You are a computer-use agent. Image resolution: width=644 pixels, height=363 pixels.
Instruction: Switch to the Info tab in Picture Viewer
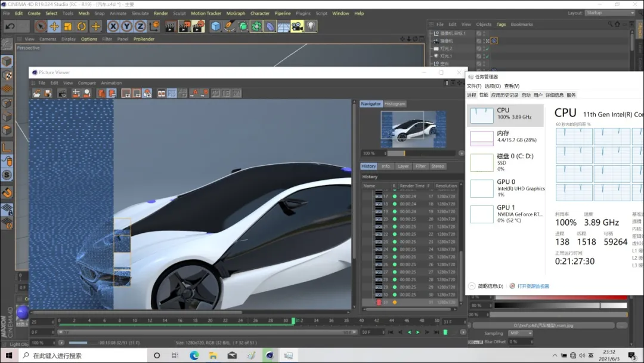pos(385,166)
